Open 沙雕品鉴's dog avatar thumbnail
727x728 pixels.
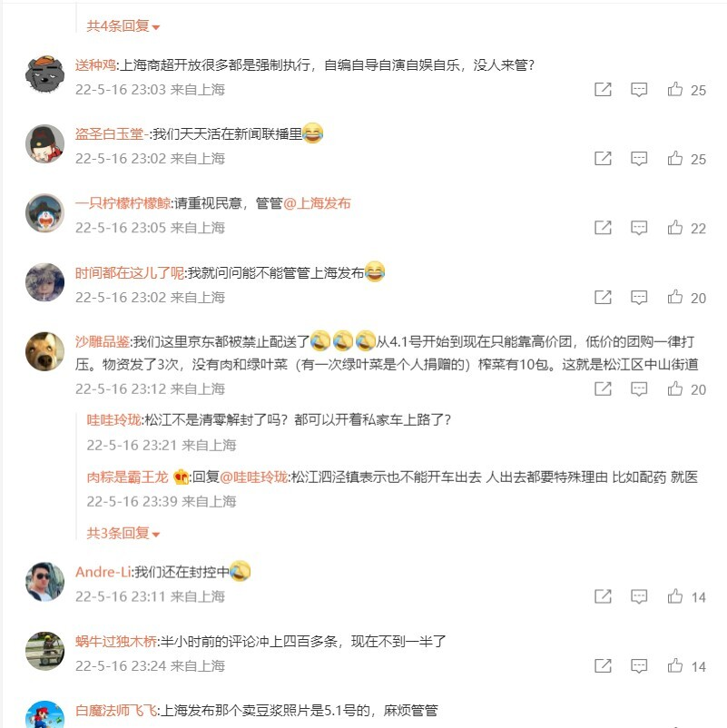(44, 351)
